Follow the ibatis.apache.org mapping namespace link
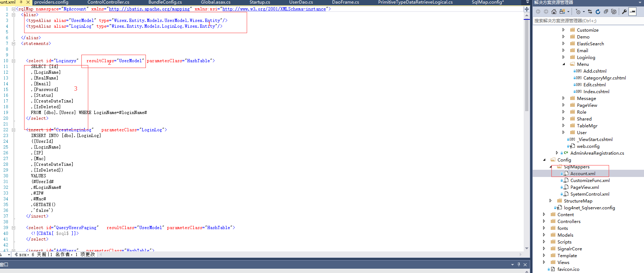Image resolution: width=644 pixels, height=273 pixels. point(149,9)
